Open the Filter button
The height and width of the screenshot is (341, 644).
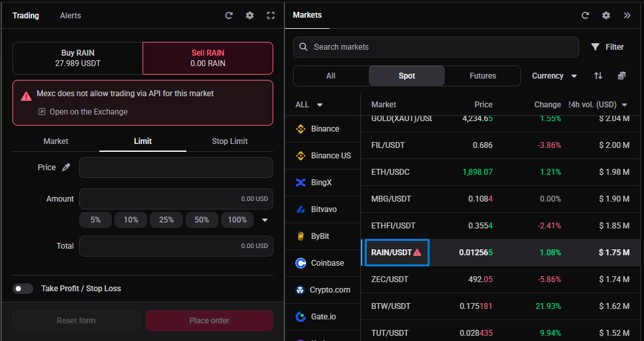(607, 47)
